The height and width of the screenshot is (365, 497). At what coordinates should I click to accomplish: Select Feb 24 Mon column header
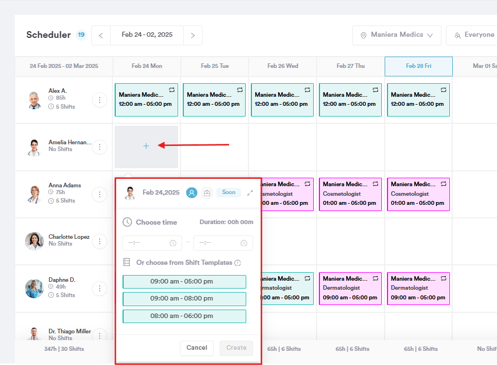point(147,66)
